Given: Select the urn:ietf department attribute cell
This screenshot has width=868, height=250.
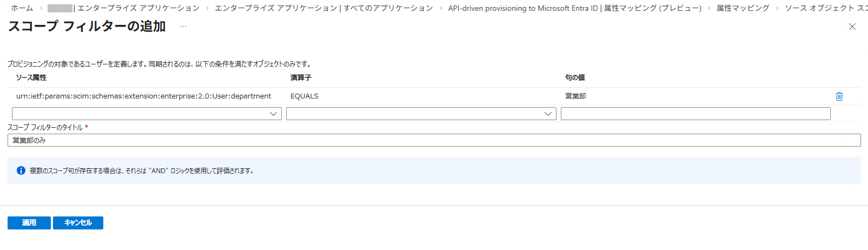Looking at the screenshot, I should tap(143, 96).
